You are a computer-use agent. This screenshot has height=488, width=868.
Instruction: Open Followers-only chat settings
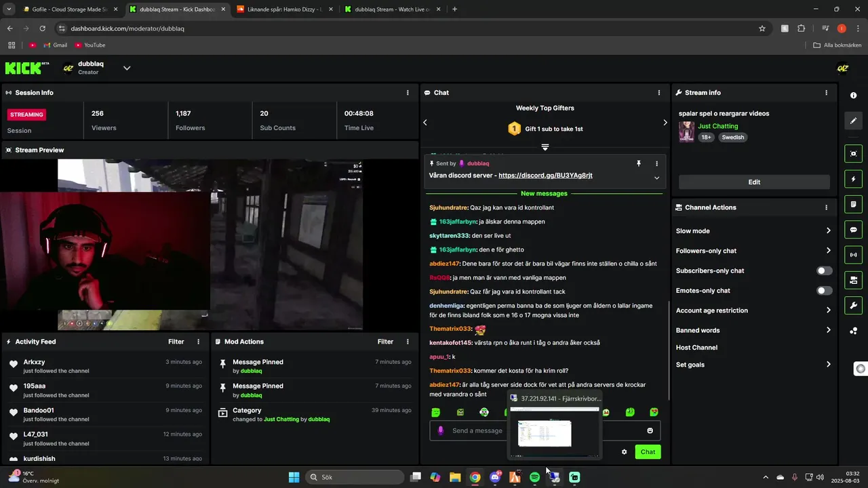(x=753, y=251)
